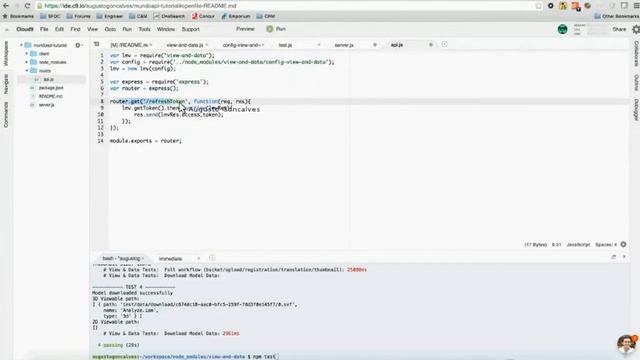Expand the node_modules folder

pos(27,62)
